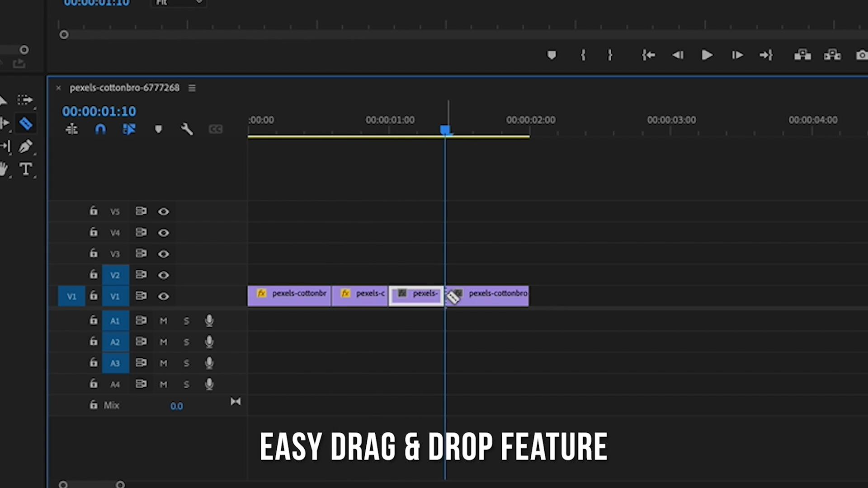868x488 pixels.
Task: Click the Mix track output arrows icon
Action: click(x=236, y=401)
